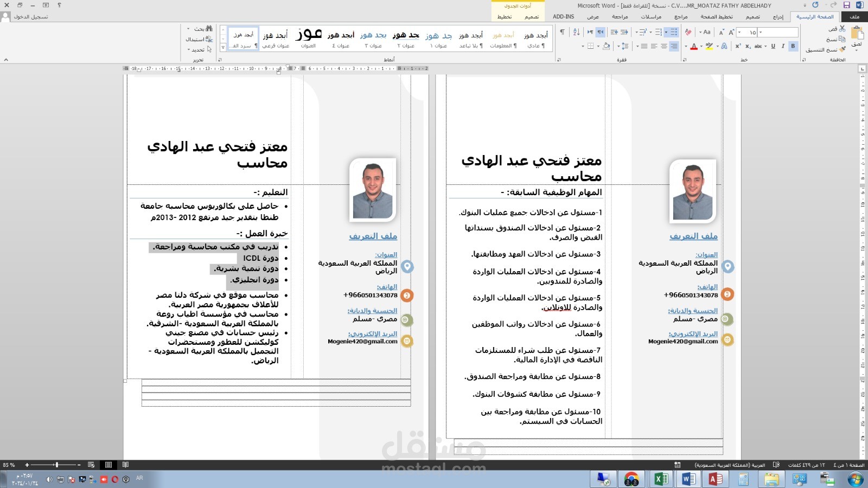Open the font color dropdown arrow
The image size is (868, 488).
coord(686,47)
